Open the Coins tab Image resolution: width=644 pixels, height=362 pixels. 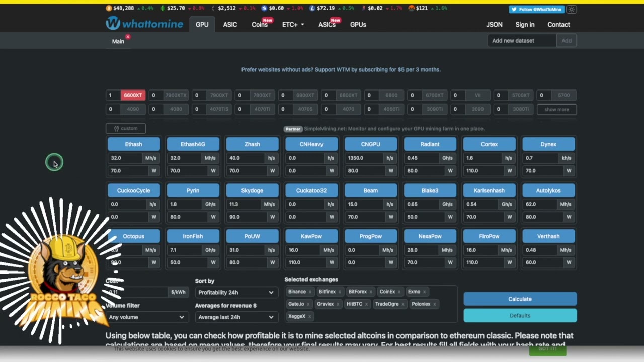pyautogui.click(x=260, y=24)
